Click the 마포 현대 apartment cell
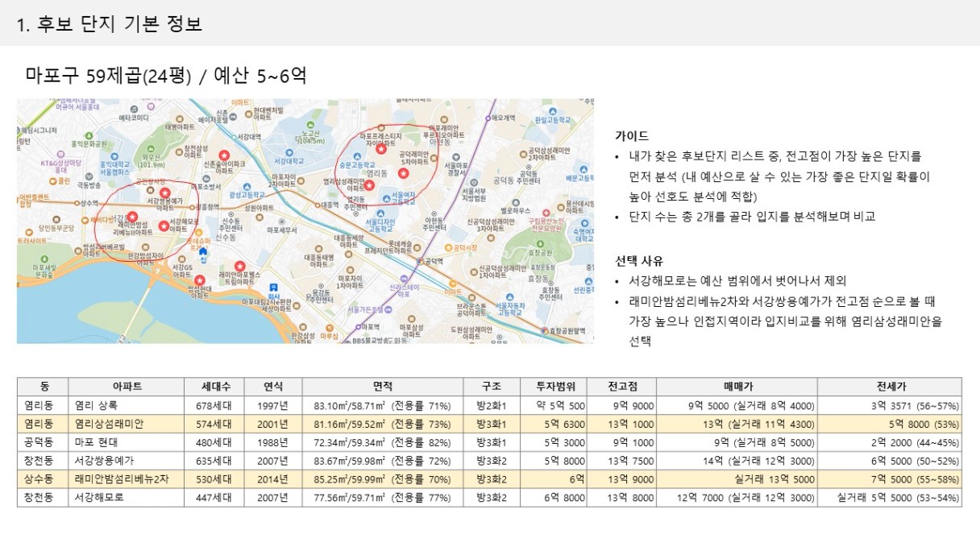The height and width of the screenshot is (551, 980). tap(127, 442)
